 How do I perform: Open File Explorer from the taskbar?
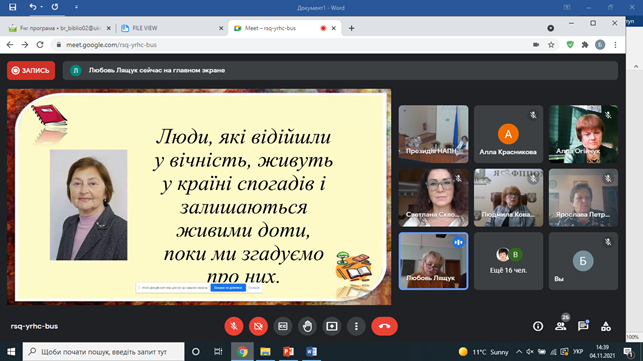click(x=265, y=352)
